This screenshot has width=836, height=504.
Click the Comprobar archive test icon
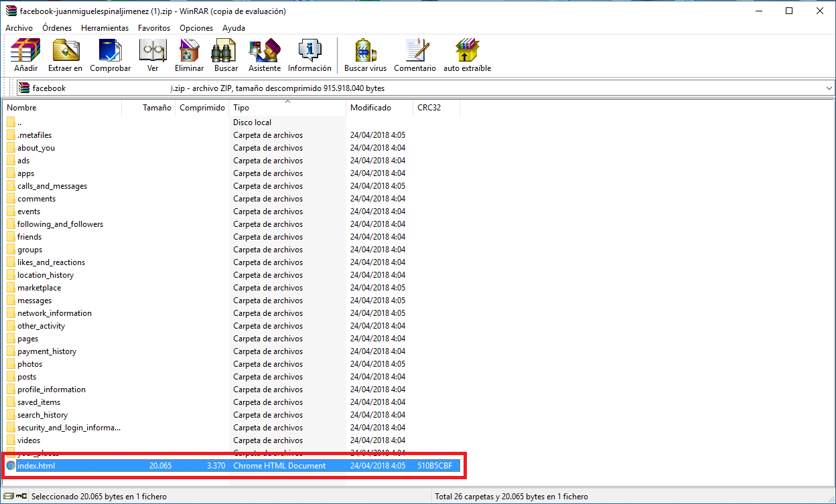pyautogui.click(x=111, y=50)
